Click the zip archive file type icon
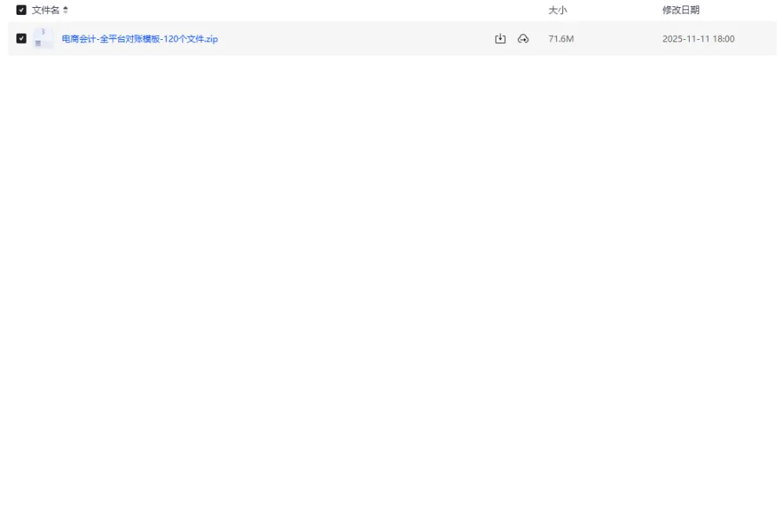This screenshot has width=783, height=532. click(43, 38)
